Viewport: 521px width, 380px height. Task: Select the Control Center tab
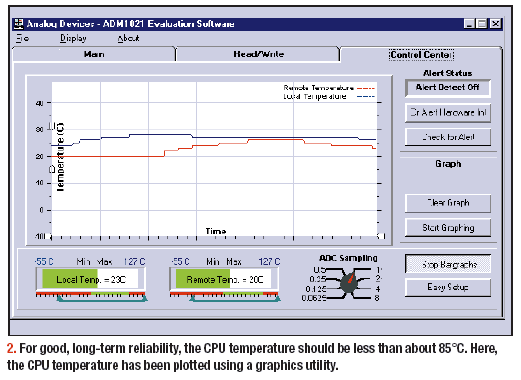tap(421, 55)
